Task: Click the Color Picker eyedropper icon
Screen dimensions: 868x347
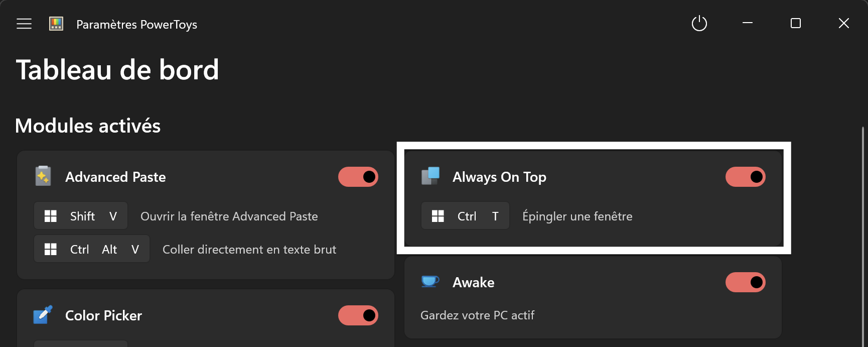Action: click(x=43, y=315)
